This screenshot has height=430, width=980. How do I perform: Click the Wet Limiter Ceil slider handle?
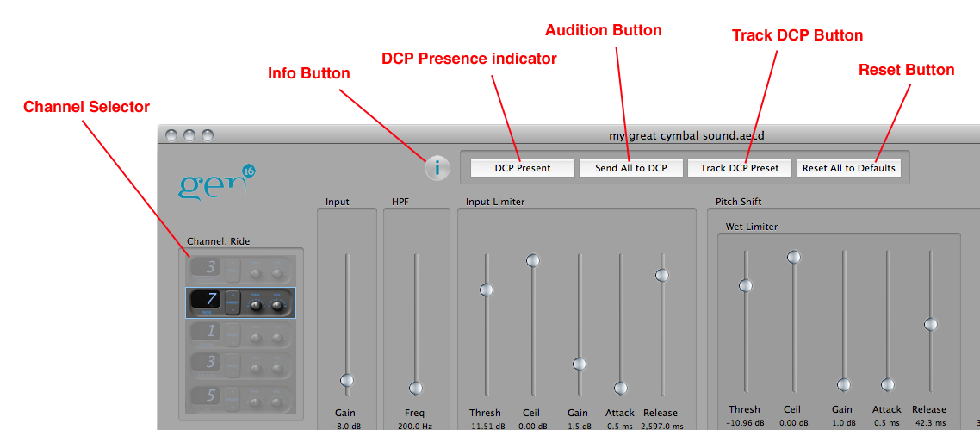pos(793,257)
